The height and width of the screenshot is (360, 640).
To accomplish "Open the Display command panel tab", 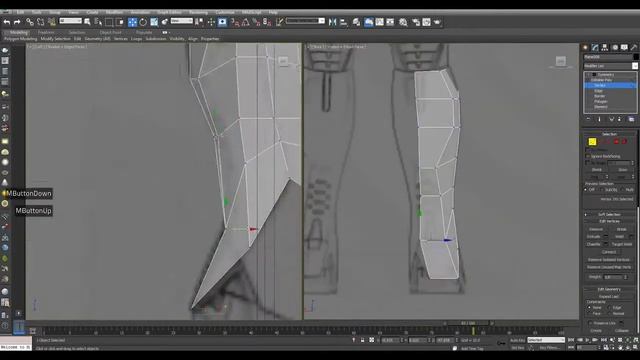I will (624, 47).
